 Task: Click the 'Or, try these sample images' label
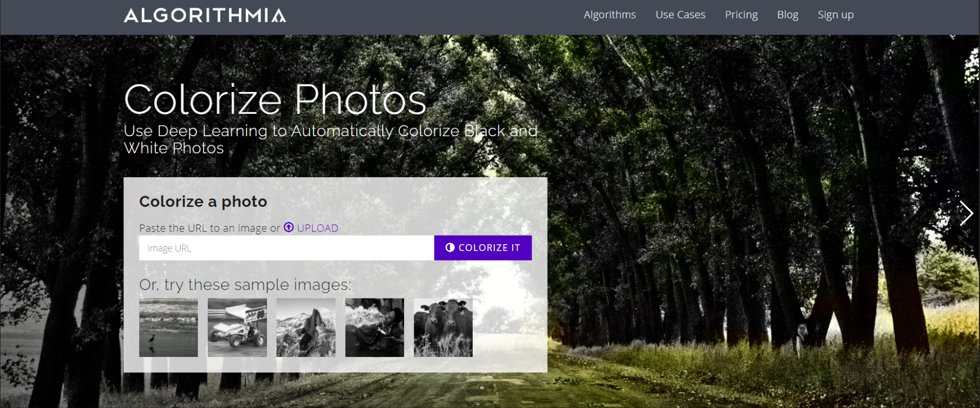tap(245, 285)
